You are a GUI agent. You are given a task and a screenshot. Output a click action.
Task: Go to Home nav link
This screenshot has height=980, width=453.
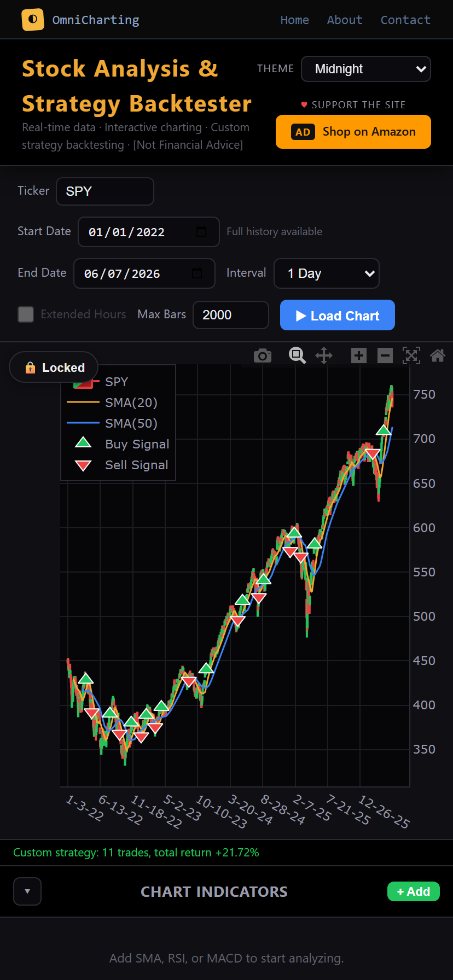coord(294,20)
